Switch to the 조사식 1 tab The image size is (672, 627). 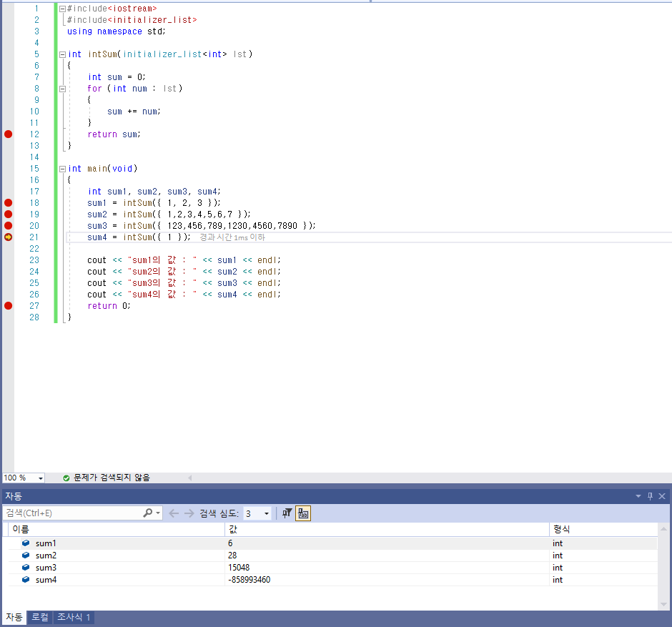click(74, 617)
